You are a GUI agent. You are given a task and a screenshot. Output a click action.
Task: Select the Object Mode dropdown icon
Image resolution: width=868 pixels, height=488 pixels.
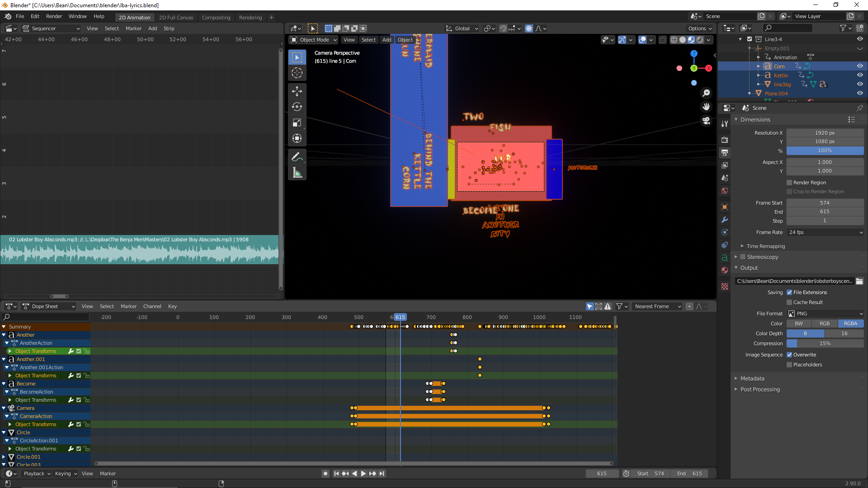333,39
